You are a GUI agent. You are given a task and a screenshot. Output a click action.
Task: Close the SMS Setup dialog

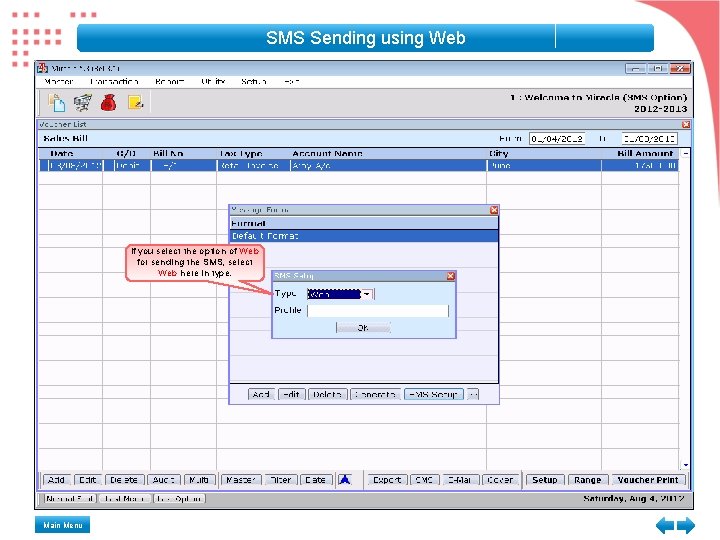click(450, 276)
